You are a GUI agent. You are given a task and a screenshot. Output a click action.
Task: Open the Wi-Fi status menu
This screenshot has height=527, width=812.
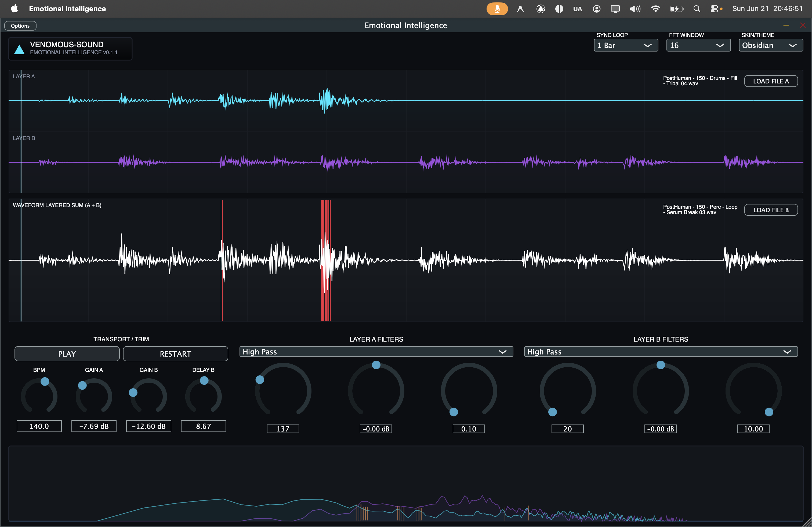(x=655, y=9)
